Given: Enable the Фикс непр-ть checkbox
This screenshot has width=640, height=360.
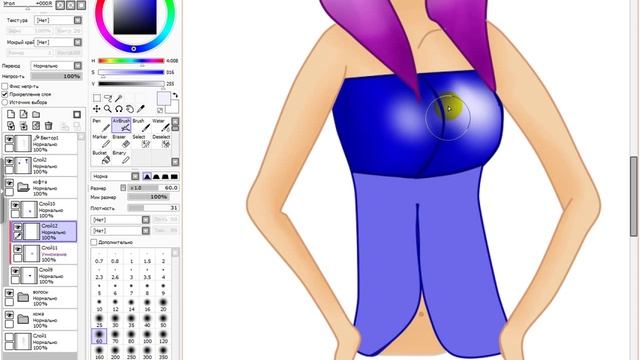Looking at the screenshot, I should point(4,86).
